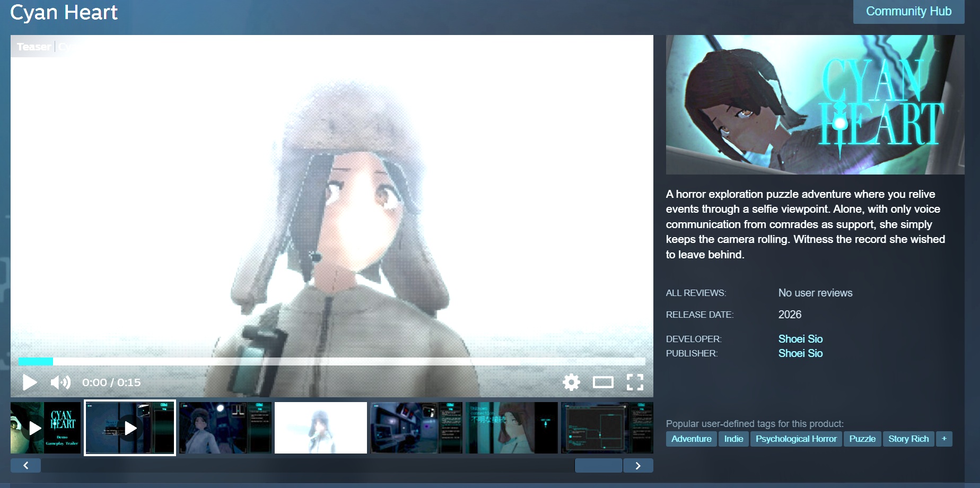Click the Cyan Heart capsule header image

click(815, 104)
